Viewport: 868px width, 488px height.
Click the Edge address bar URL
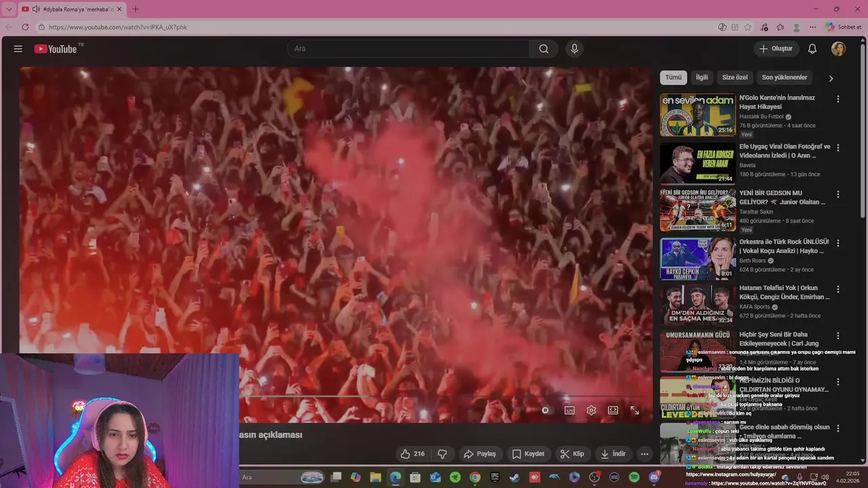pyautogui.click(x=118, y=27)
